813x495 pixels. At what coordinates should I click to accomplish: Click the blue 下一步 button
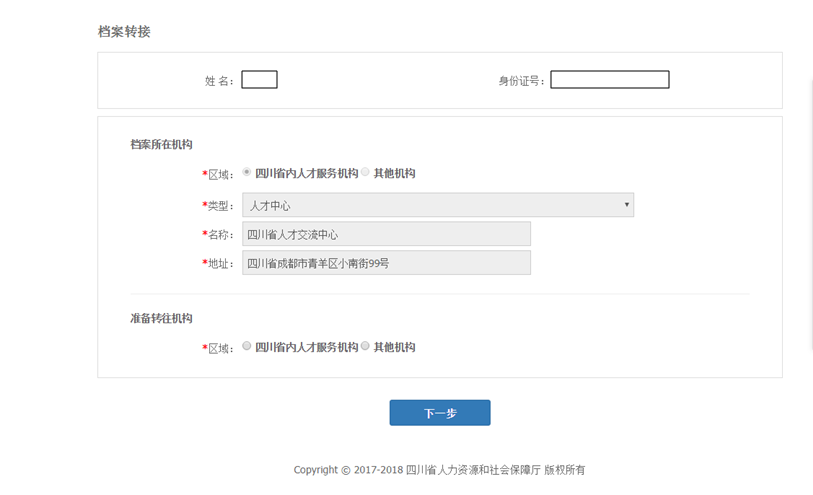[x=440, y=413]
